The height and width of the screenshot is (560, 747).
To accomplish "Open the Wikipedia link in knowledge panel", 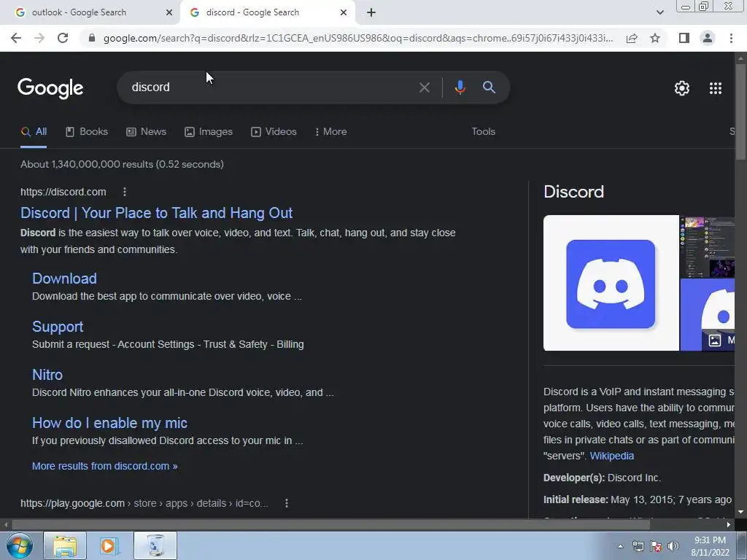I will pyautogui.click(x=612, y=456).
